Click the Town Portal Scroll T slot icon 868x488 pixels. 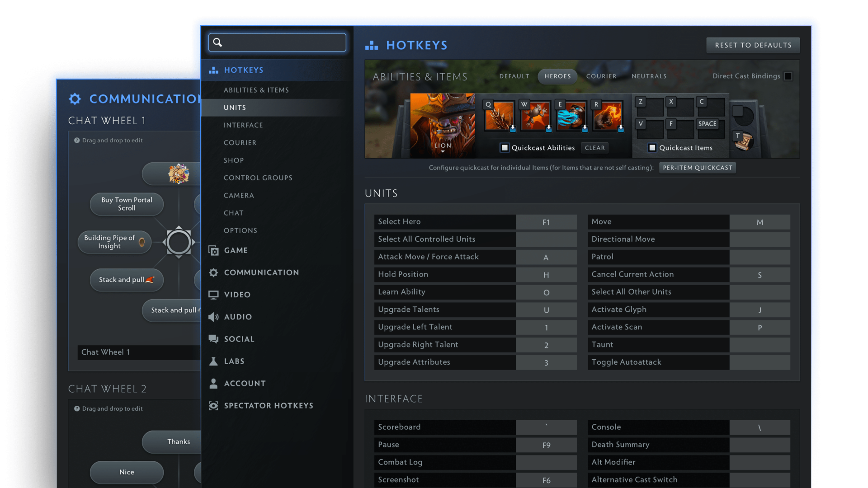point(744,141)
